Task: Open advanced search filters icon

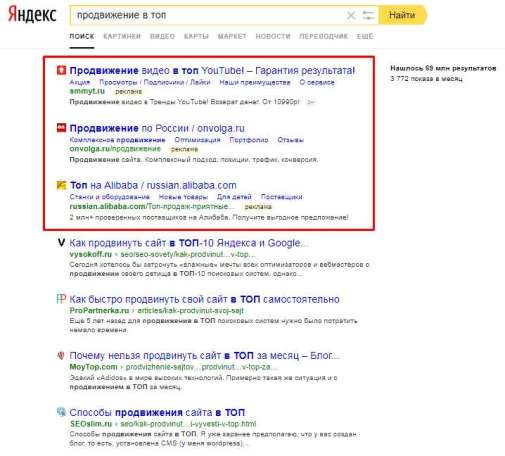Action: click(x=368, y=15)
